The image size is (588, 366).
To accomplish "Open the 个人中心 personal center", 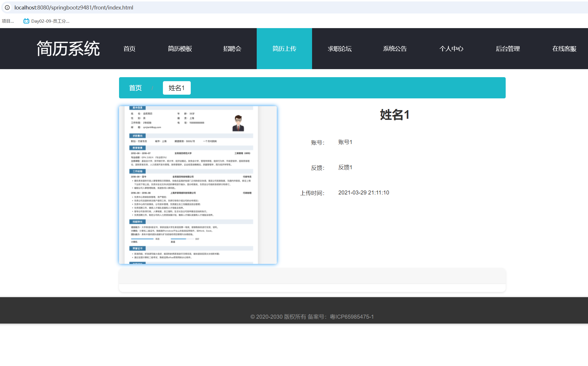I will (451, 48).
